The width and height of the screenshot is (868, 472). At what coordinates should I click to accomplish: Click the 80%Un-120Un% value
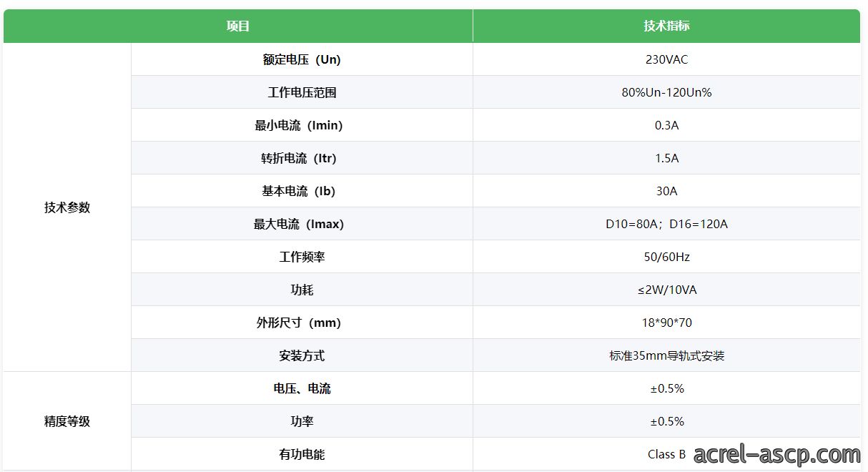[x=666, y=92]
